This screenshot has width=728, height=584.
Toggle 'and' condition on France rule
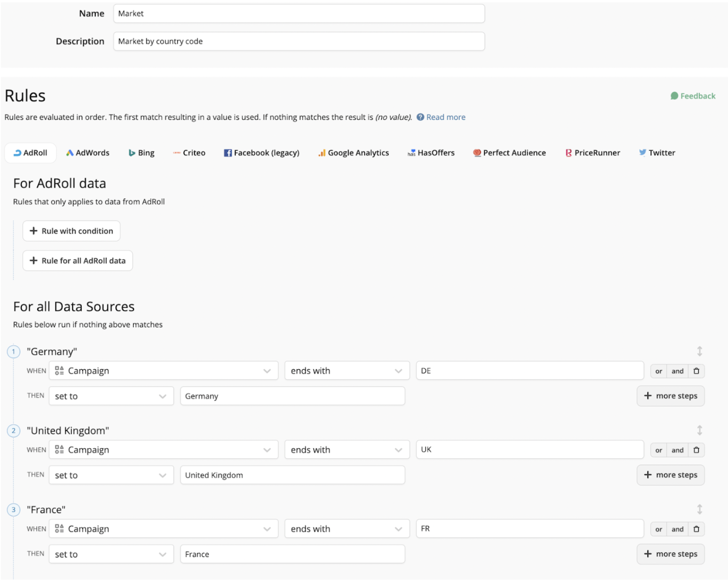coord(677,529)
